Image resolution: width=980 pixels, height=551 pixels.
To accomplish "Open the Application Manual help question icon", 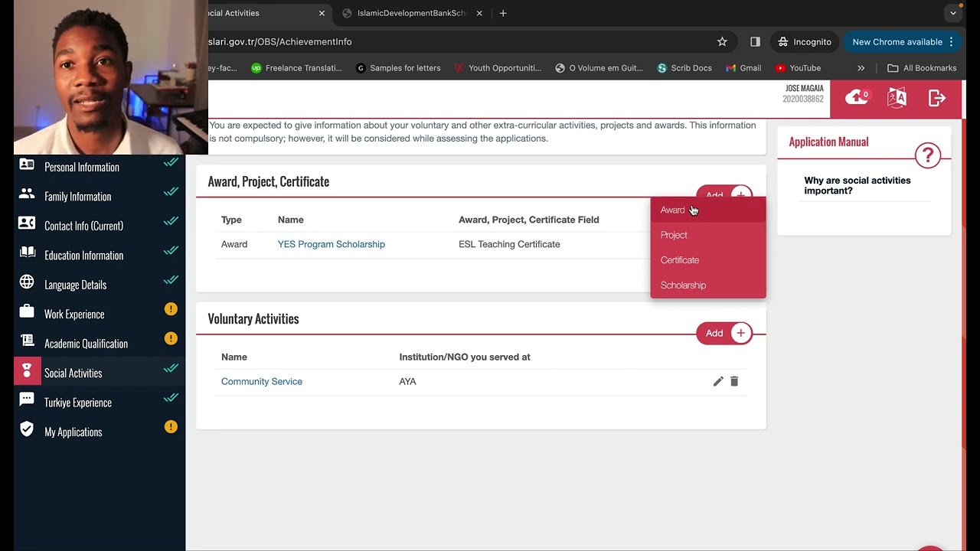I will point(927,155).
